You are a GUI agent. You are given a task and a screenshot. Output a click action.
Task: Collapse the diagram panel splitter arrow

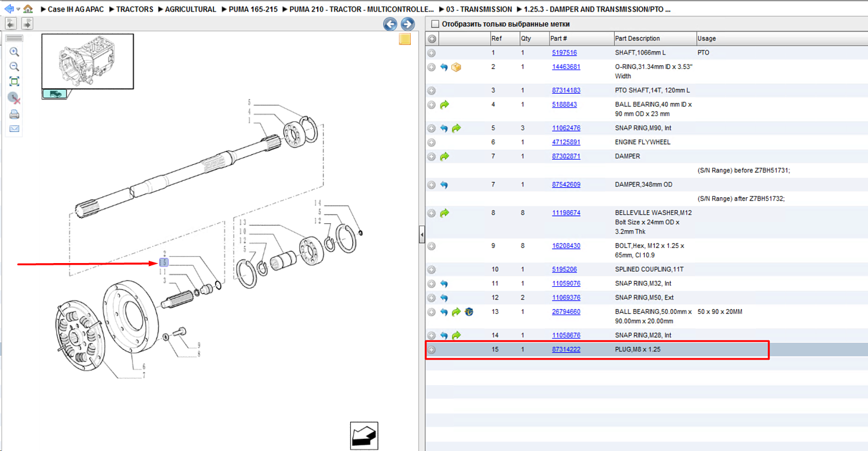[x=422, y=235]
